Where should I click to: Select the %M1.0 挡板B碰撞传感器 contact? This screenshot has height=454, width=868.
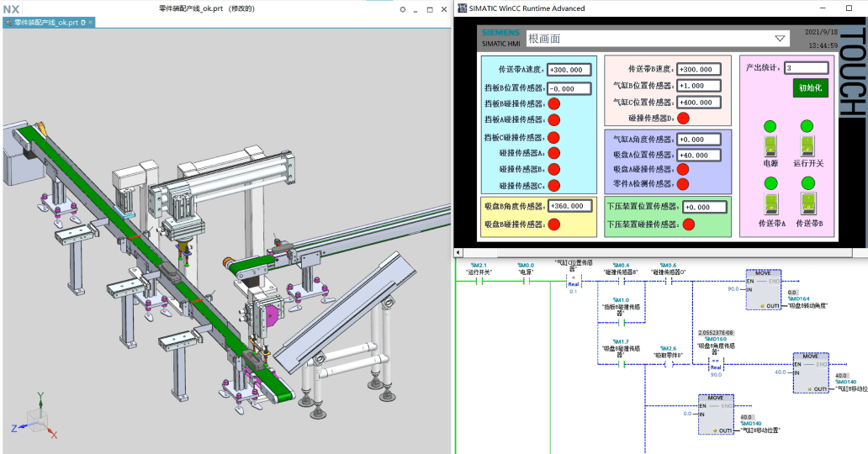[x=621, y=322]
